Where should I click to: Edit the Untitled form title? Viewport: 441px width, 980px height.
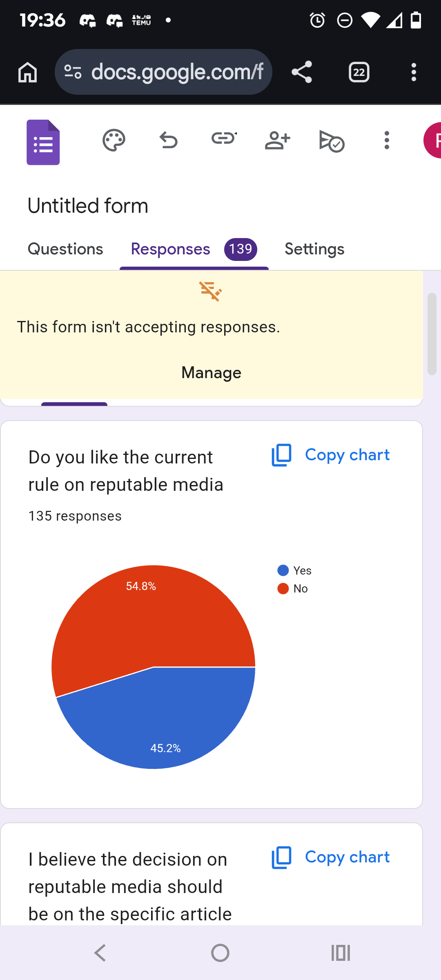pos(88,206)
